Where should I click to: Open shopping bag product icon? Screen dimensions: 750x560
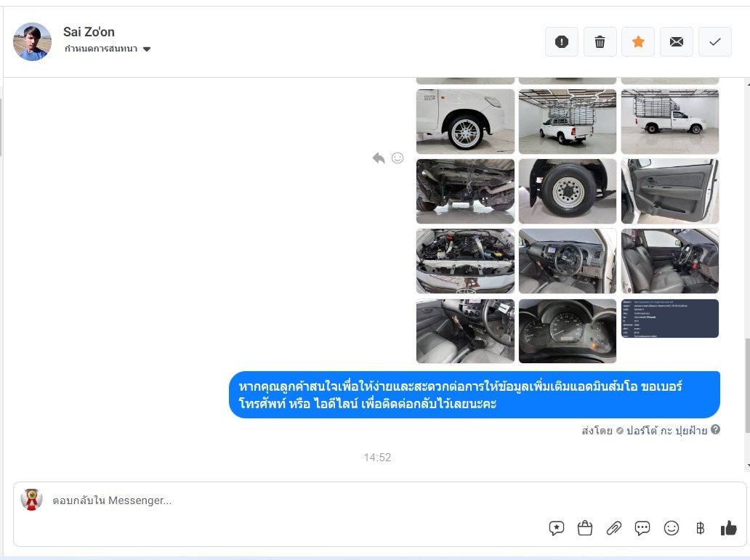[585, 528]
